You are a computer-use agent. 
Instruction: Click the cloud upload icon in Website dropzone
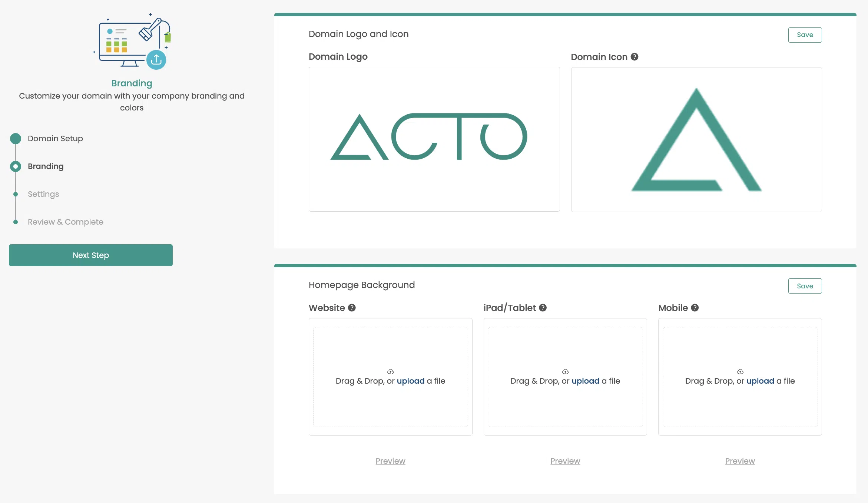[390, 371]
